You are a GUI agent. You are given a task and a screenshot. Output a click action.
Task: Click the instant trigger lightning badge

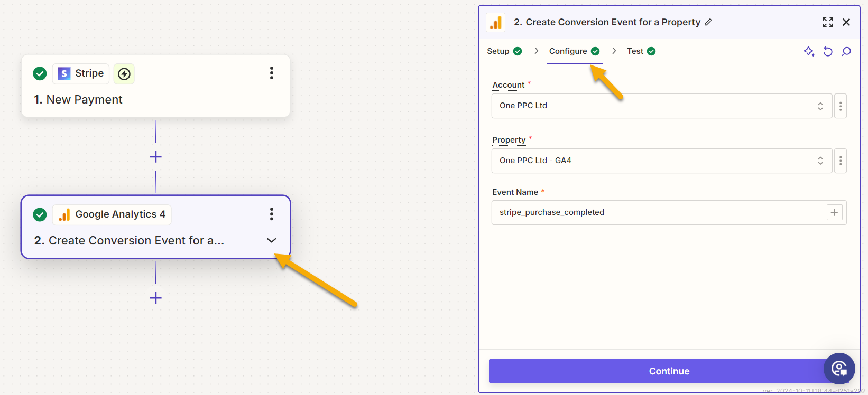click(124, 74)
